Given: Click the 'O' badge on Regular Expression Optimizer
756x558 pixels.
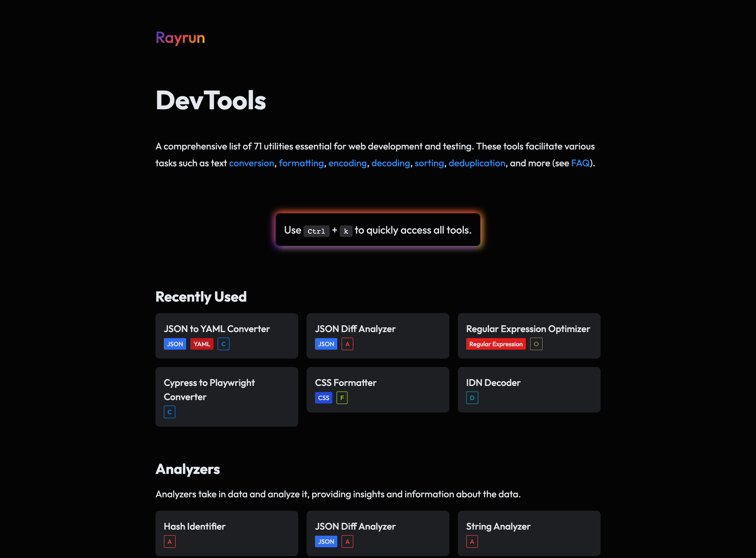Looking at the screenshot, I should coord(536,344).
